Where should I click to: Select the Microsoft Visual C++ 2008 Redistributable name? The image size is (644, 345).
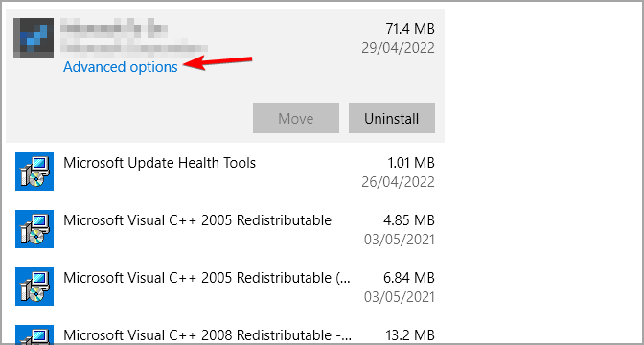point(207,334)
